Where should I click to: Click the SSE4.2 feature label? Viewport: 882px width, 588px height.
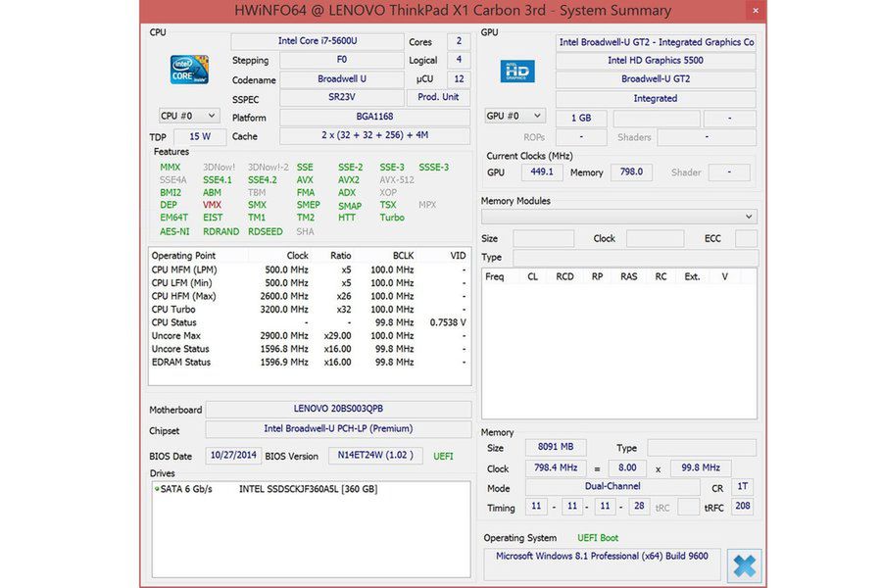[x=262, y=180]
